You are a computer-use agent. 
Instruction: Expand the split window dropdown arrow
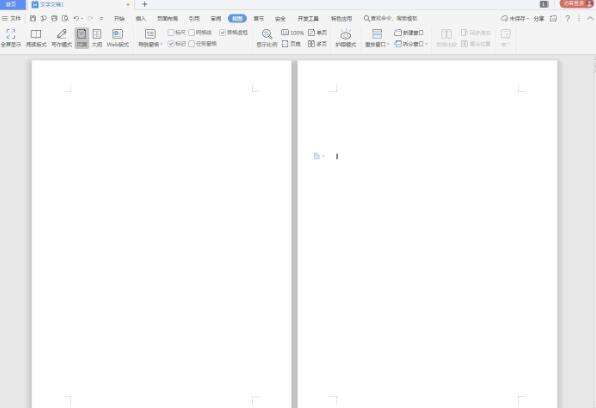point(426,44)
